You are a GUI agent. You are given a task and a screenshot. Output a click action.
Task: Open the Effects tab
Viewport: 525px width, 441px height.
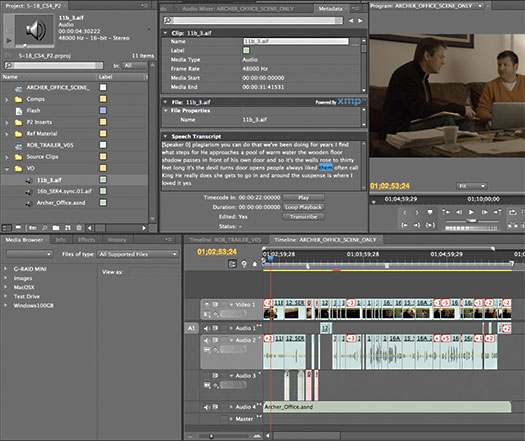[x=86, y=240]
